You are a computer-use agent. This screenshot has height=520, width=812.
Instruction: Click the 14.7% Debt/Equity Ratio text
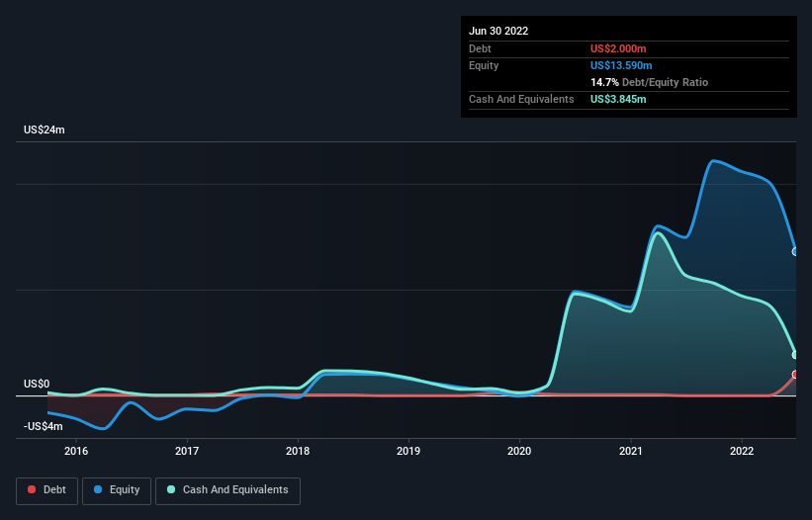[x=649, y=82]
